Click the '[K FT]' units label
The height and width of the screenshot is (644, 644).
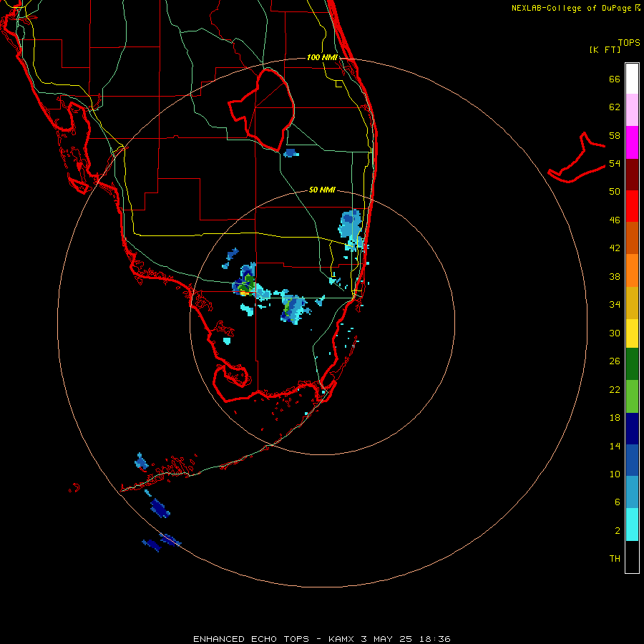[605, 49]
